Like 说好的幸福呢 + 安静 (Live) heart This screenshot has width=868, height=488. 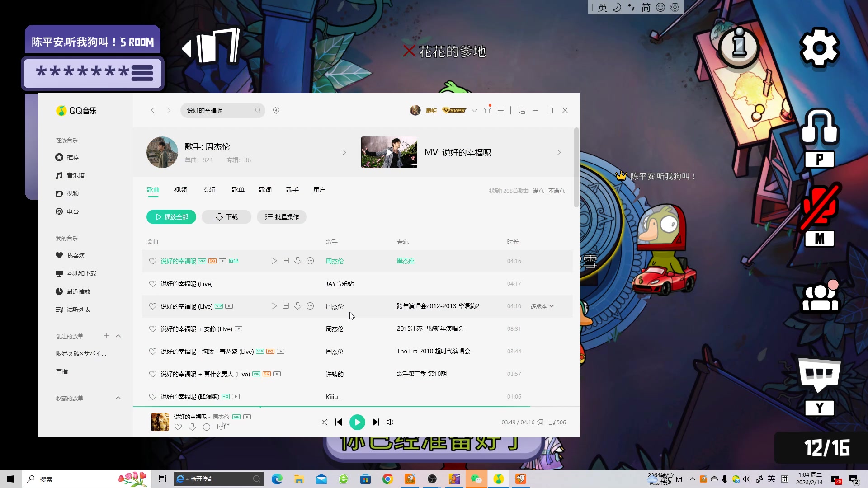pos(153,329)
